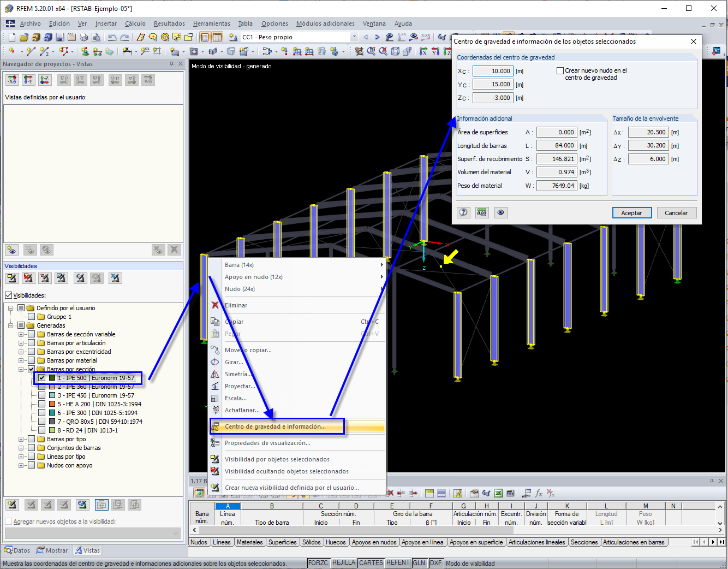This screenshot has width=728, height=569.
Task: Save the model with the floppy disk icon
Action: point(60,37)
